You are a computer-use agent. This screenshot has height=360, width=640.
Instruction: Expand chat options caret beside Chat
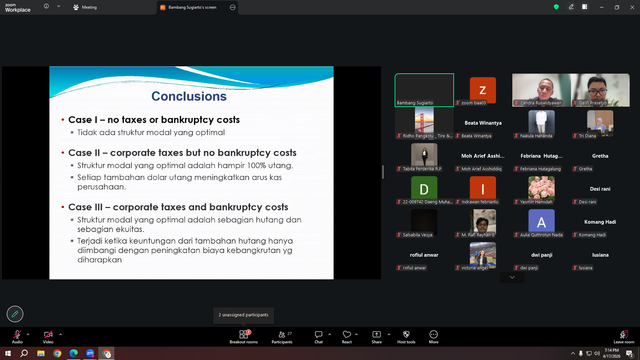point(329,334)
